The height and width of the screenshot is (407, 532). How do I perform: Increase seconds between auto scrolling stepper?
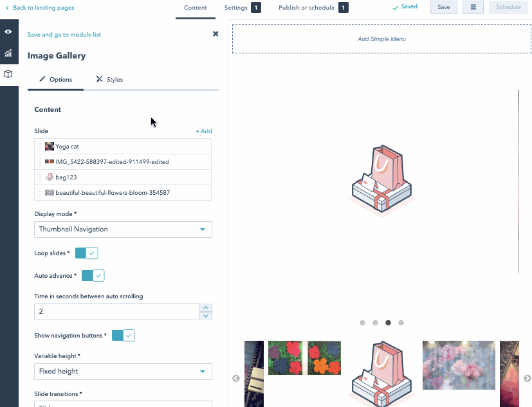(x=205, y=308)
